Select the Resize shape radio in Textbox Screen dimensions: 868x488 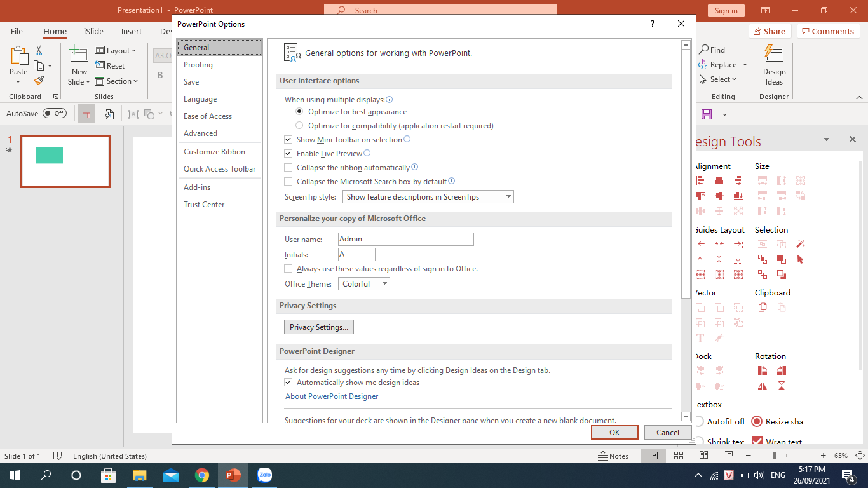coord(757,421)
